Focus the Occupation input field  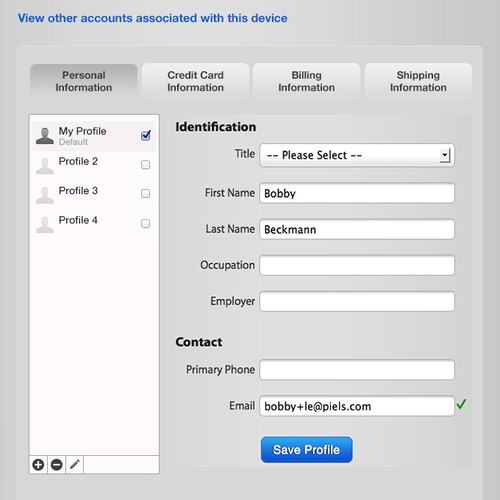click(x=357, y=265)
